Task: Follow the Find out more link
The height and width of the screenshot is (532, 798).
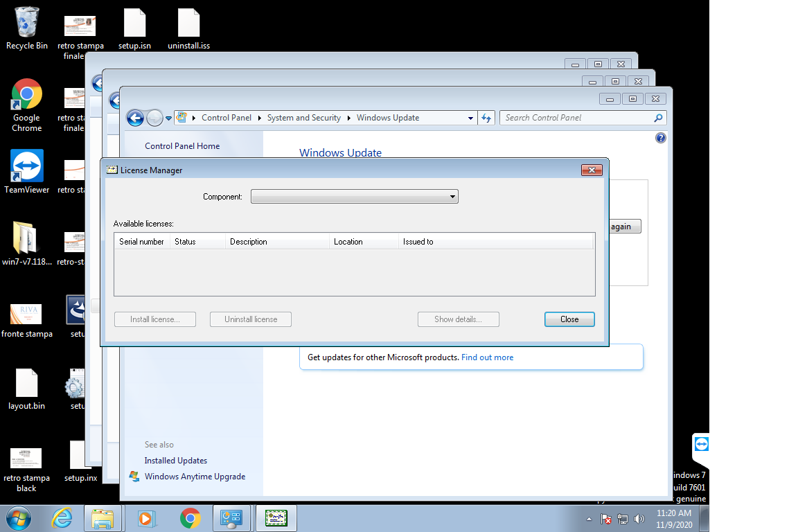Action: (487, 357)
